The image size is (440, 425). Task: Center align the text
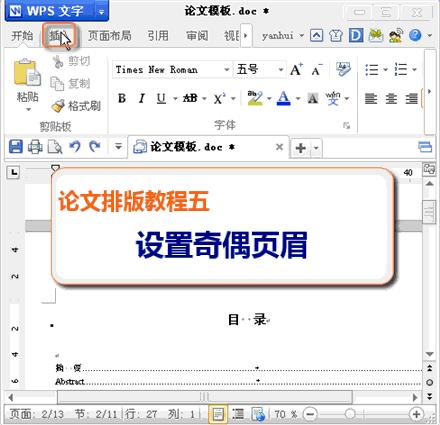point(391,98)
